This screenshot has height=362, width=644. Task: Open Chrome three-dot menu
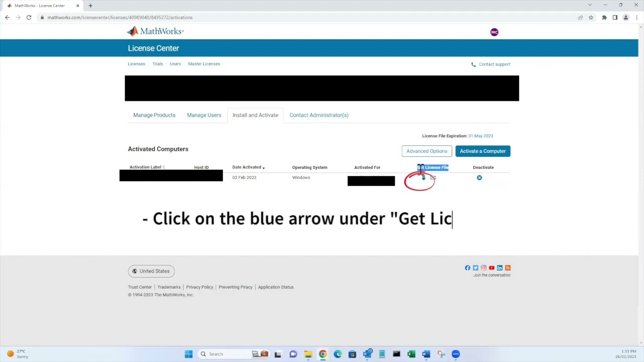[x=636, y=18]
